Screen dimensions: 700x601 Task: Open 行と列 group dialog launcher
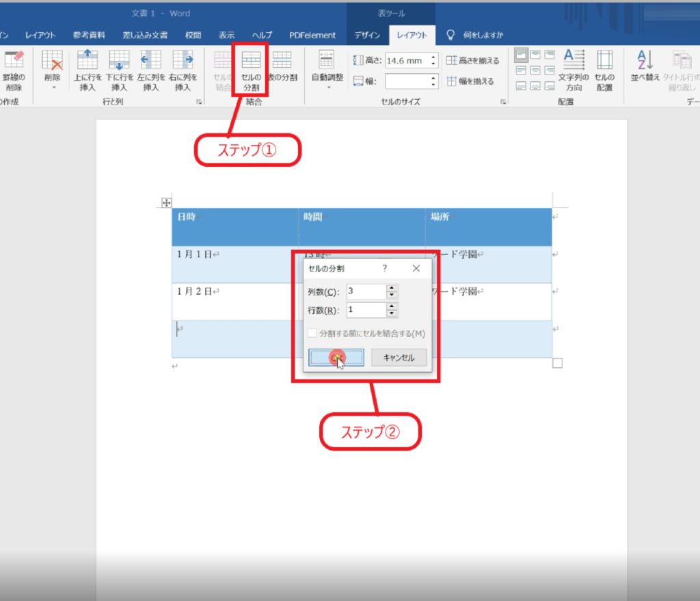[200, 102]
